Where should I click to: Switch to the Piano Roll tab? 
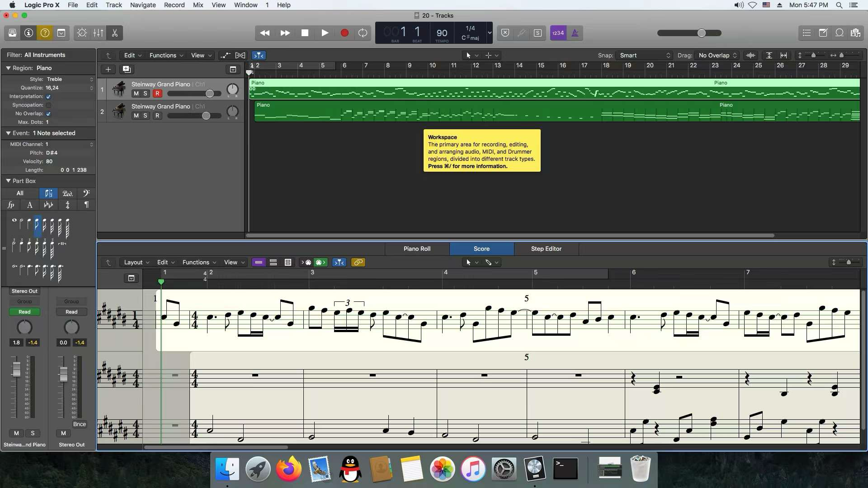click(x=417, y=249)
